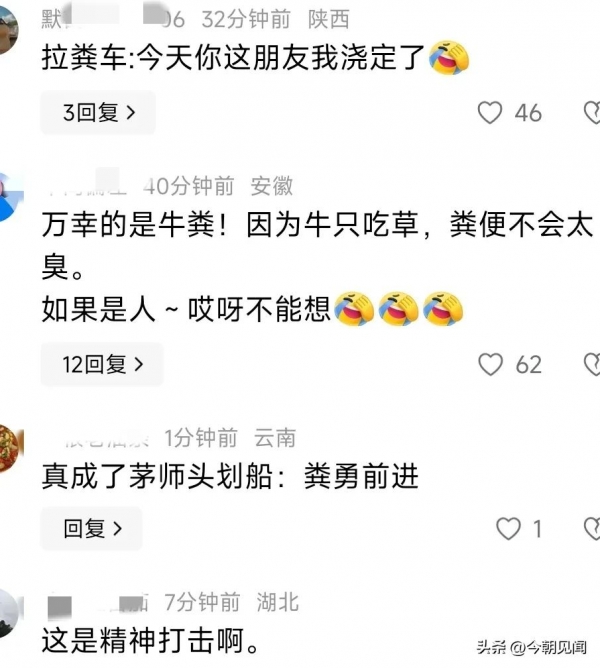Open the Anhui commenter's avatar
Screen dimensions: 600x668
10,198
